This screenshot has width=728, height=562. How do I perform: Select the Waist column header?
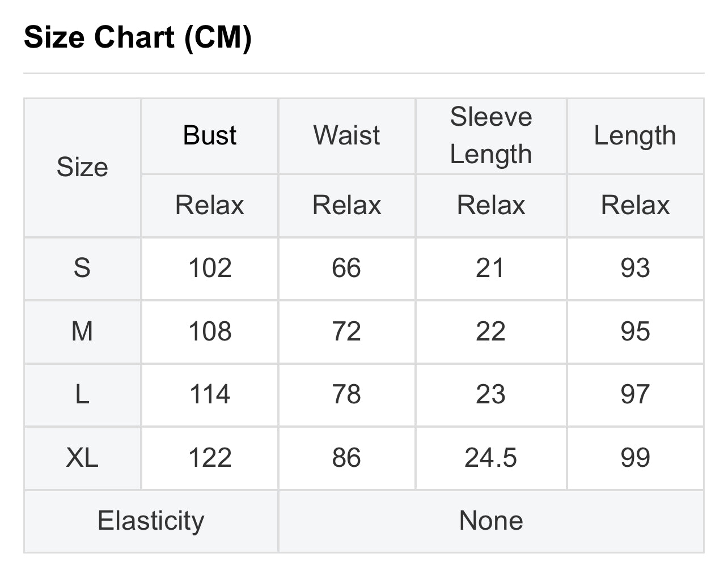346,136
